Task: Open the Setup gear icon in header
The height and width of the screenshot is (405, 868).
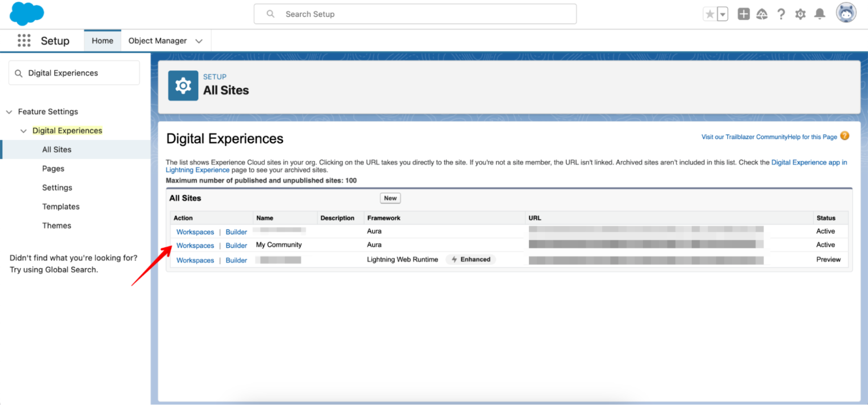Action: pyautogui.click(x=800, y=14)
